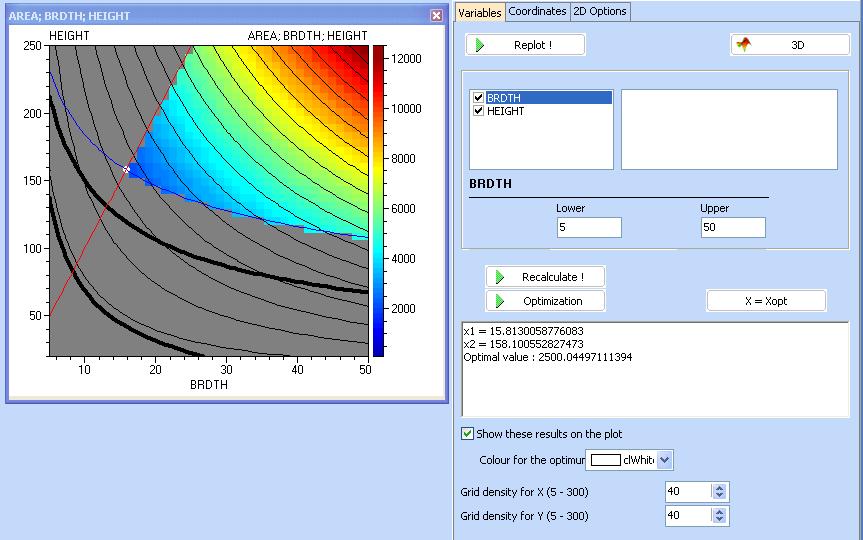
Task: Open the optimum colour dropdown
Action: (x=666, y=460)
